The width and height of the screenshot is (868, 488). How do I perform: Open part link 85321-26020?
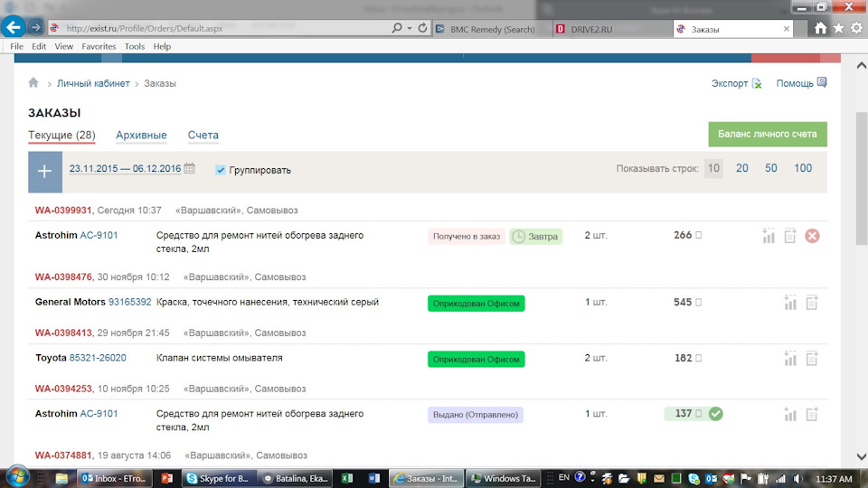(98, 358)
